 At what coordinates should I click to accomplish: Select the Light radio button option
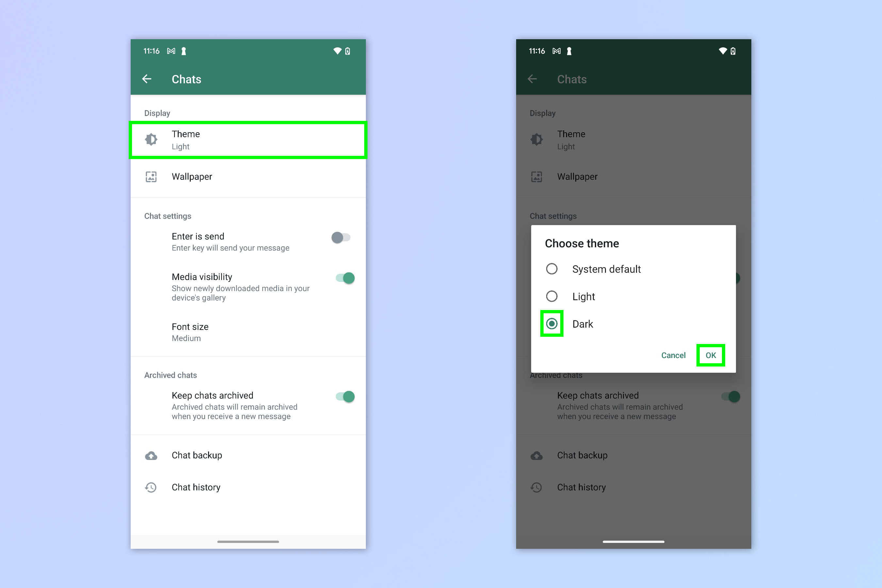(552, 296)
